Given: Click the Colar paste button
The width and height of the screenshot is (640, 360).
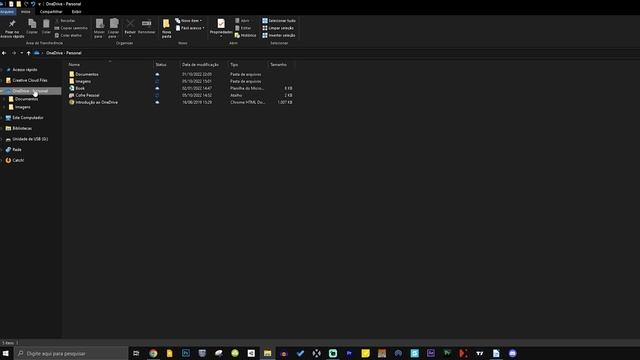Looking at the screenshot, I should tap(46, 27).
